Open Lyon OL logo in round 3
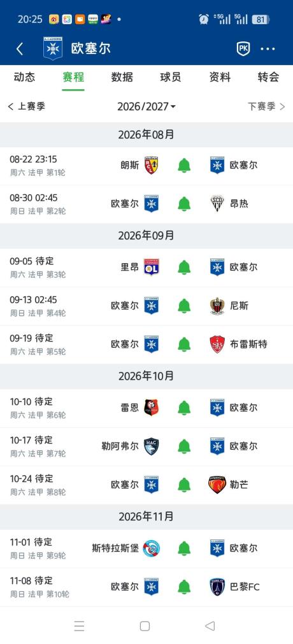The height and width of the screenshot is (644, 293). pos(152,267)
